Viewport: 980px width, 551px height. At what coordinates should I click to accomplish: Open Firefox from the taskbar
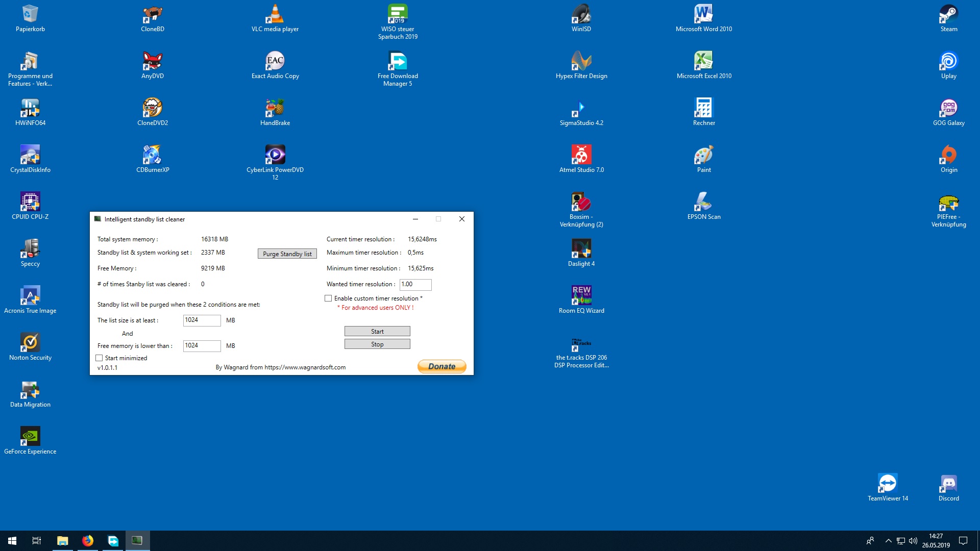[88, 541]
